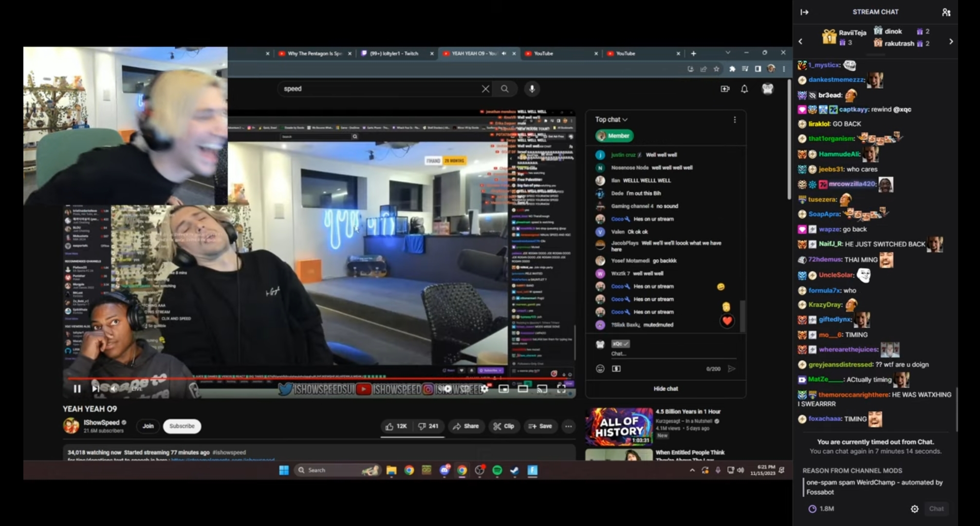This screenshot has height=526, width=980.
Task: Open '4.5 Billion Years in 1 Hour' title
Action: pyautogui.click(x=688, y=412)
